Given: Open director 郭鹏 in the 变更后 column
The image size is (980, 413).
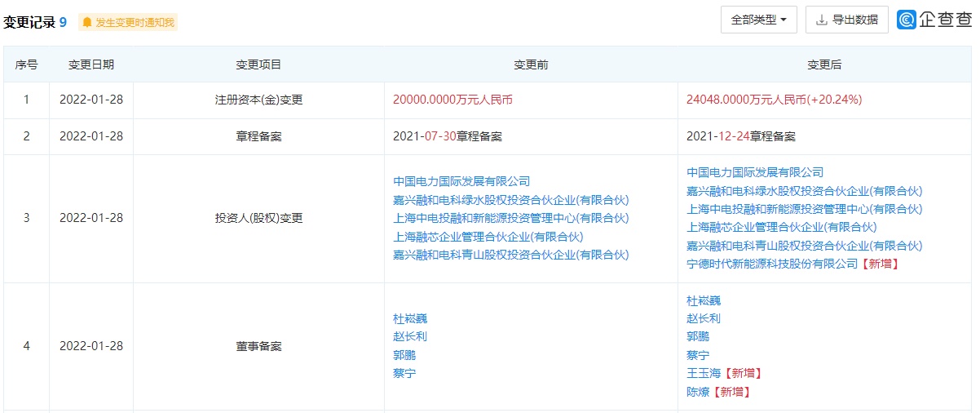Looking at the screenshot, I should pos(698,336).
